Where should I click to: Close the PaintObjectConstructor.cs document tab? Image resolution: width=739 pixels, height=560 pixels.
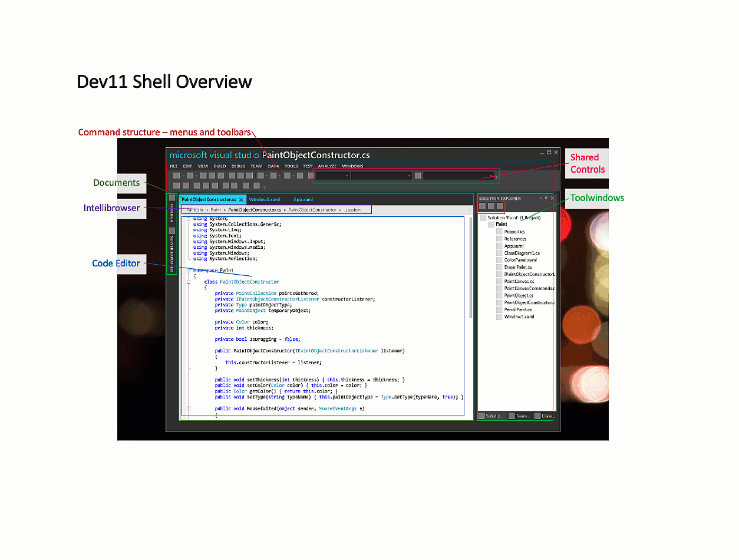click(241, 200)
